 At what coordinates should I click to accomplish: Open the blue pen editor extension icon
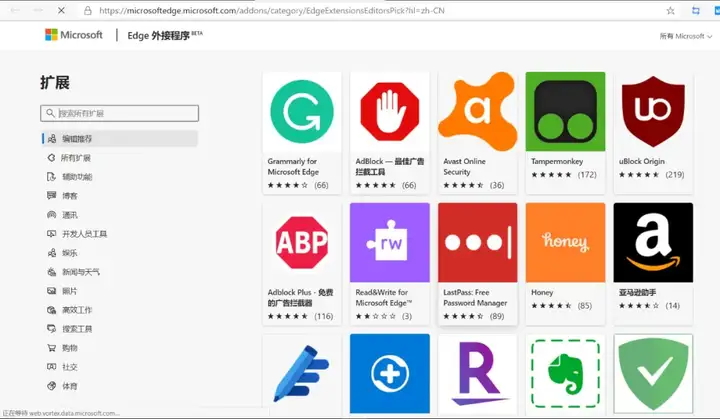(x=302, y=374)
